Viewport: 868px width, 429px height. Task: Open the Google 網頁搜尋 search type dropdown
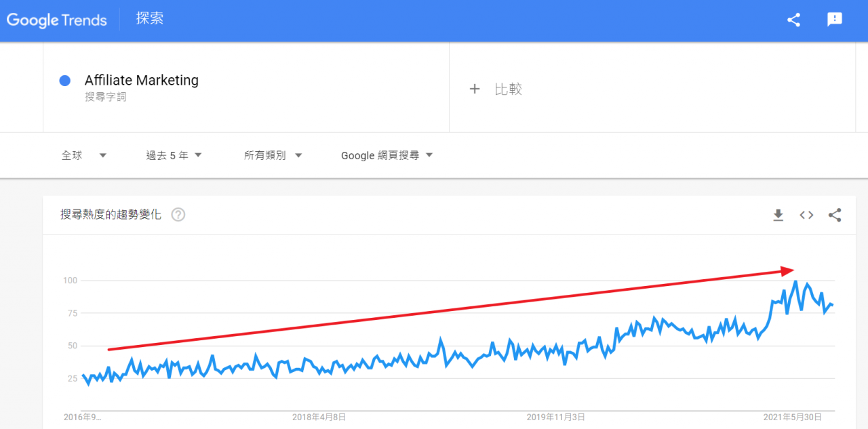coord(387,155)
